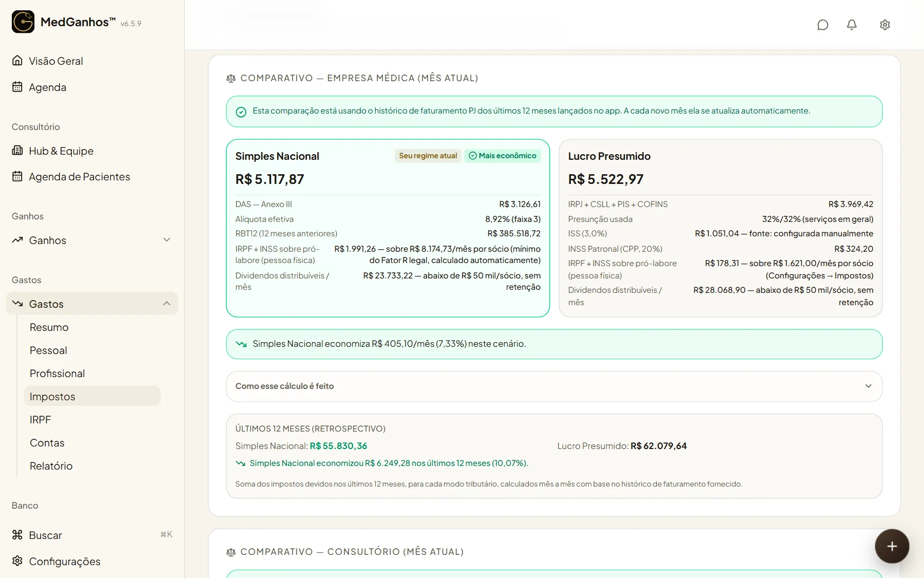The height and width of the screenshot is (578, 924).
Task: Collapse the Gastos sidebar chevron
Action: tap(166, 304)
